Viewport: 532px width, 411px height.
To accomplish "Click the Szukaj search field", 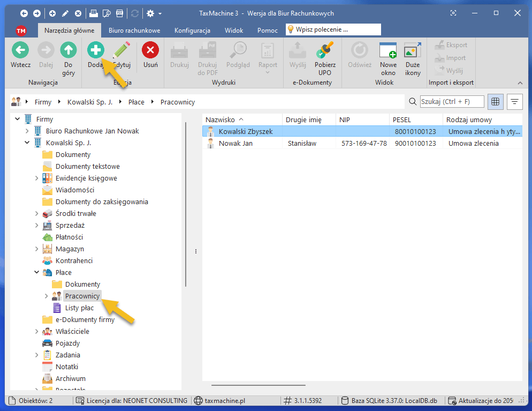I will pos(452,101).
